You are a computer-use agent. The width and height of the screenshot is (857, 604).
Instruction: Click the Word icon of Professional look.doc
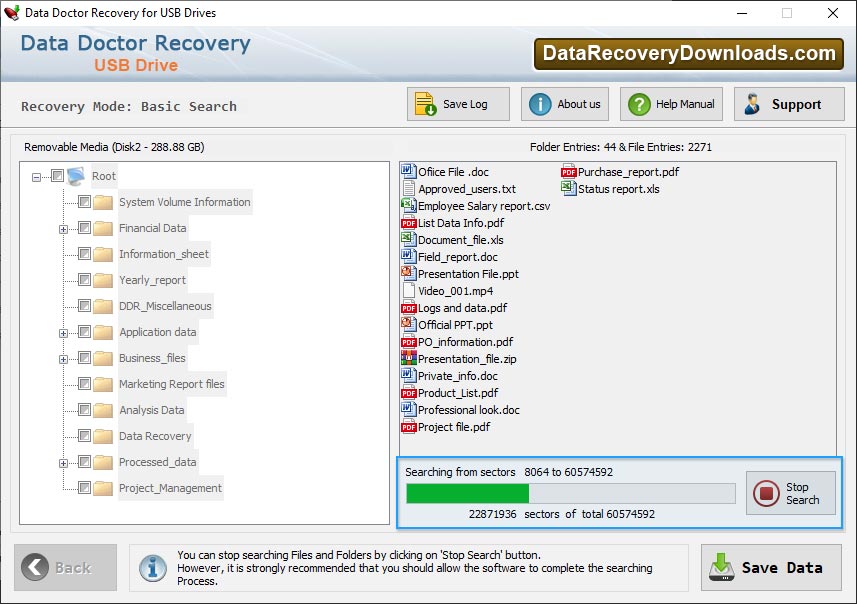pos(408,409)
